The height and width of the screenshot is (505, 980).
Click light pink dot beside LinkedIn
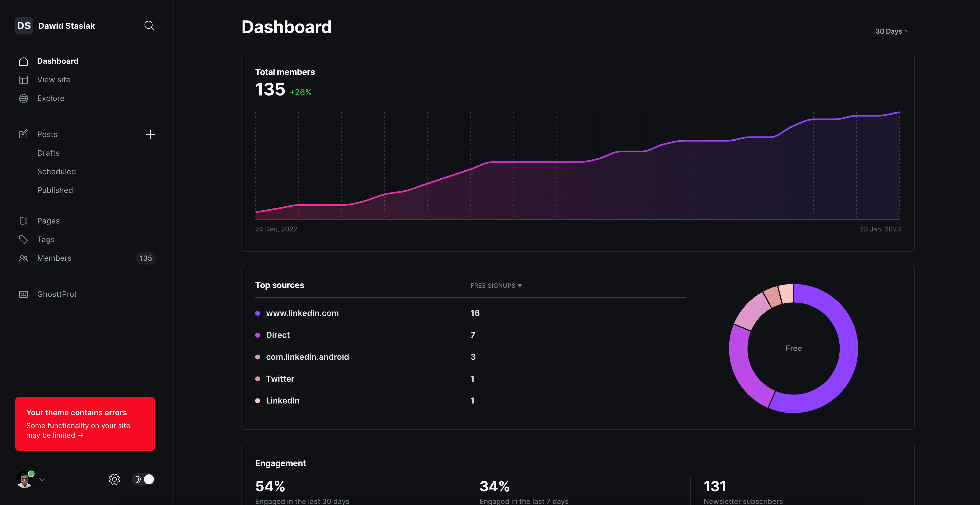click(x=258, y=401)
